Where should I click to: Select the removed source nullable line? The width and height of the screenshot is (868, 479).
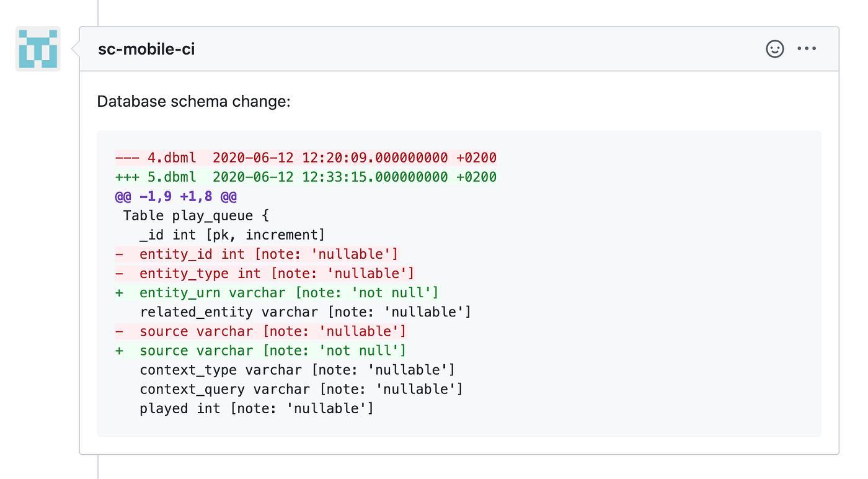click(260, 331)
